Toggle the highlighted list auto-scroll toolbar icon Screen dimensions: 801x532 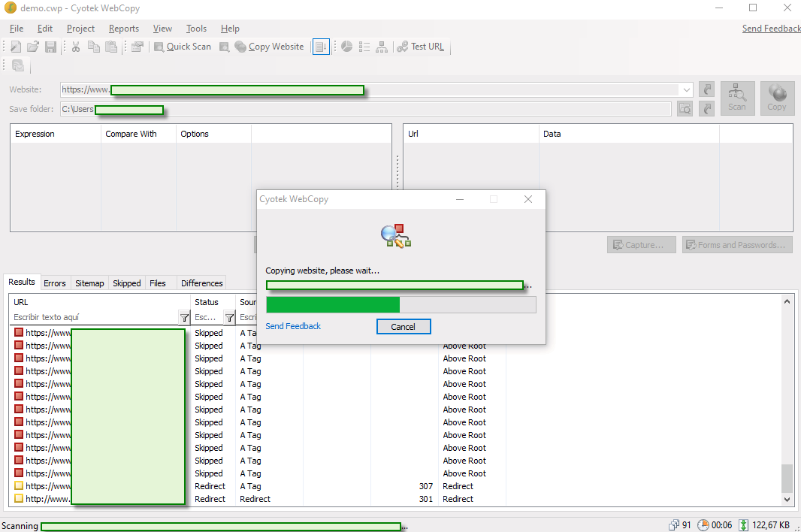[x=321, y=47]
